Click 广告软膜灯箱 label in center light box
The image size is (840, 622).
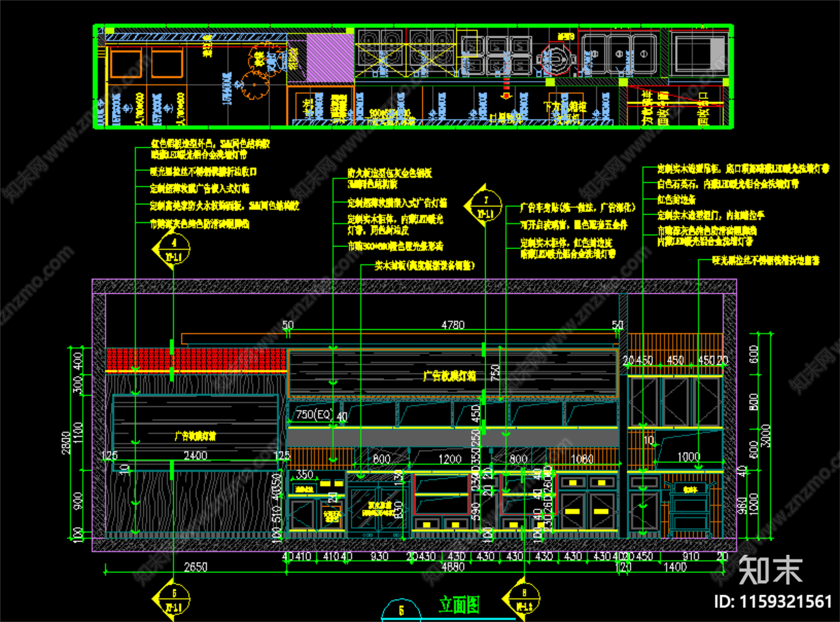click(x=449, y=376)
